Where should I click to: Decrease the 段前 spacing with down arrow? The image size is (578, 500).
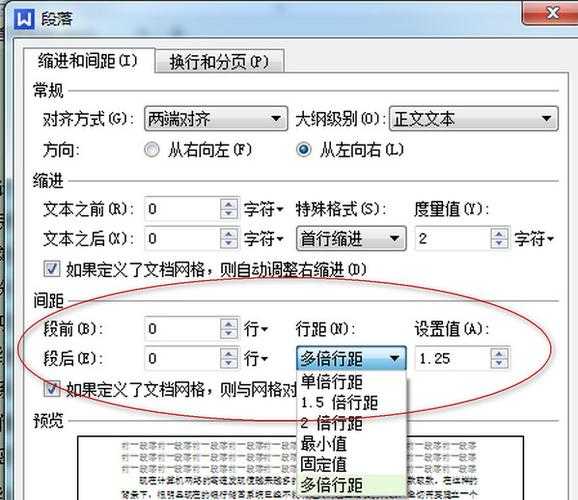pos(229,334)
